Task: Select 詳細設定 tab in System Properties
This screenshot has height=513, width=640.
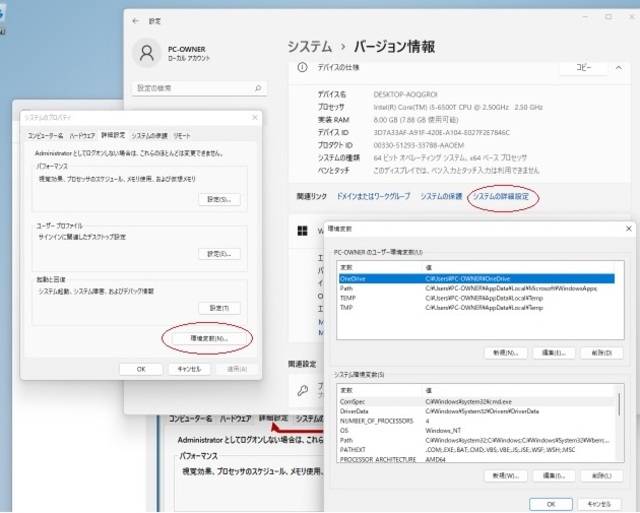Action: tap(113, 135)
